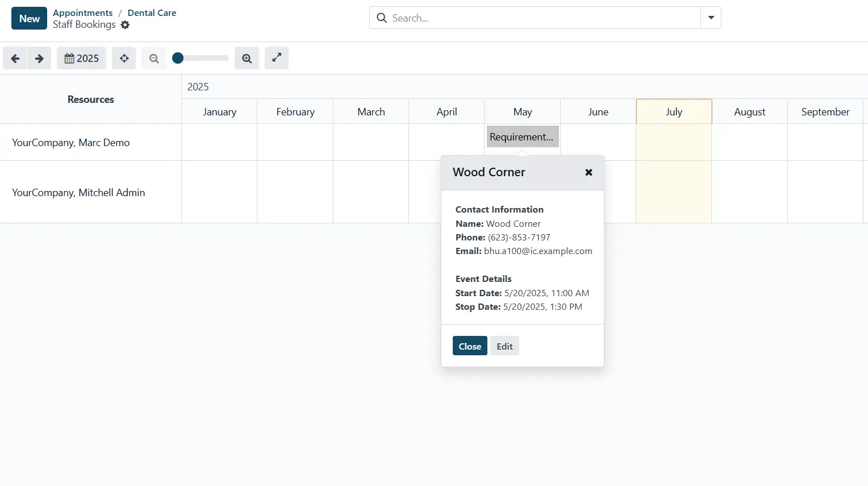
Task: Edit the Wood Corner booking
Action: [x=504, y=346]
